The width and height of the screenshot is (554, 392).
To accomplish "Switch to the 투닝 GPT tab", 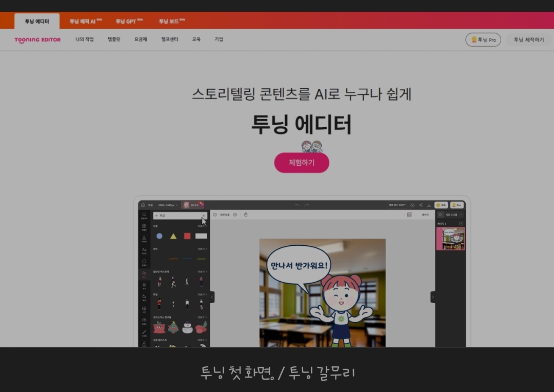I will pyautogui.click(x=129, y=21).
